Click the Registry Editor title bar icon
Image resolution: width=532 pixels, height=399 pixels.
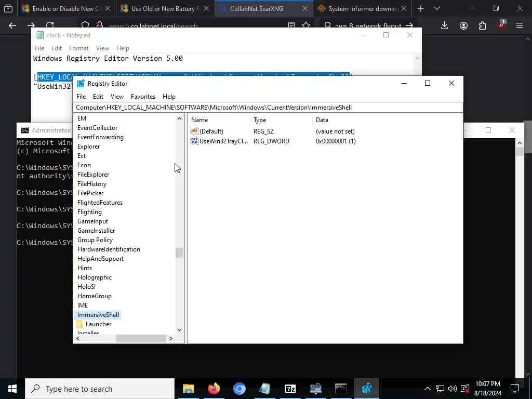click(81, 84)
